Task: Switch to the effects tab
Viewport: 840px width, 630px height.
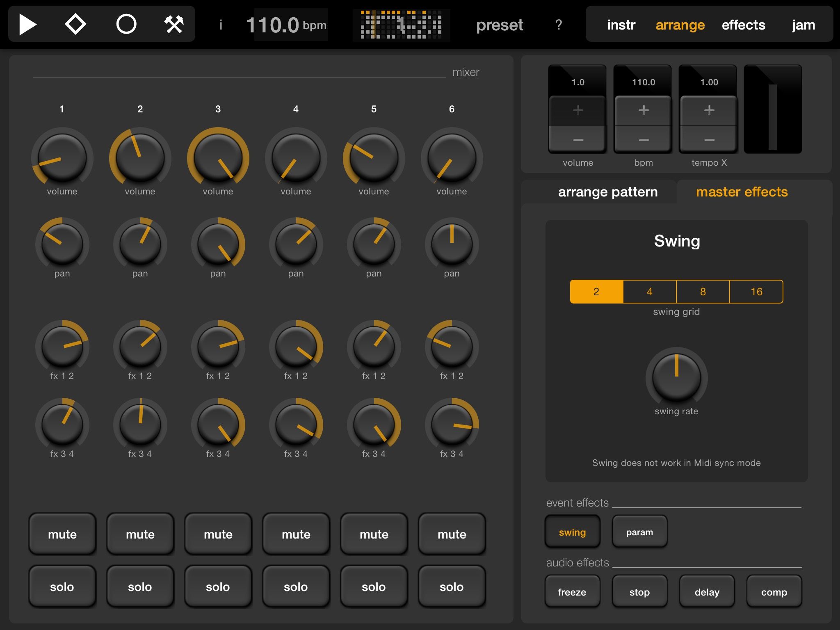Action: [x=743, y=25]
